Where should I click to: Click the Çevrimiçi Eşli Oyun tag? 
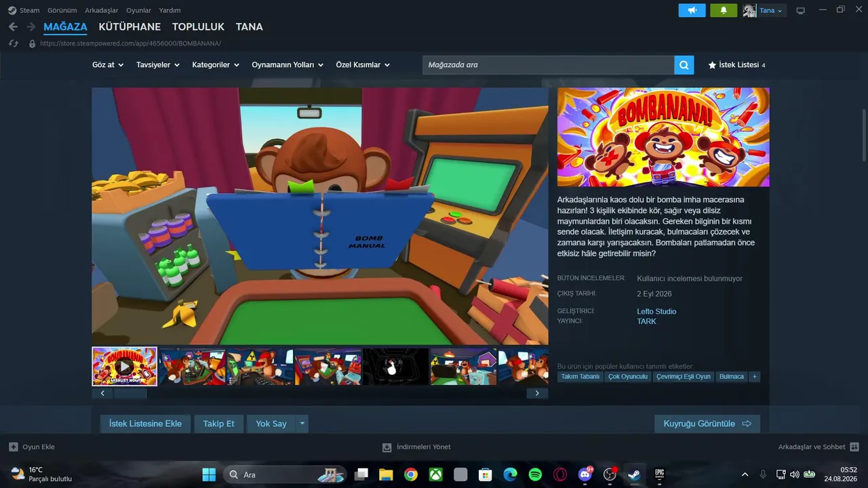pyautogui.click(x=684, y=377)
